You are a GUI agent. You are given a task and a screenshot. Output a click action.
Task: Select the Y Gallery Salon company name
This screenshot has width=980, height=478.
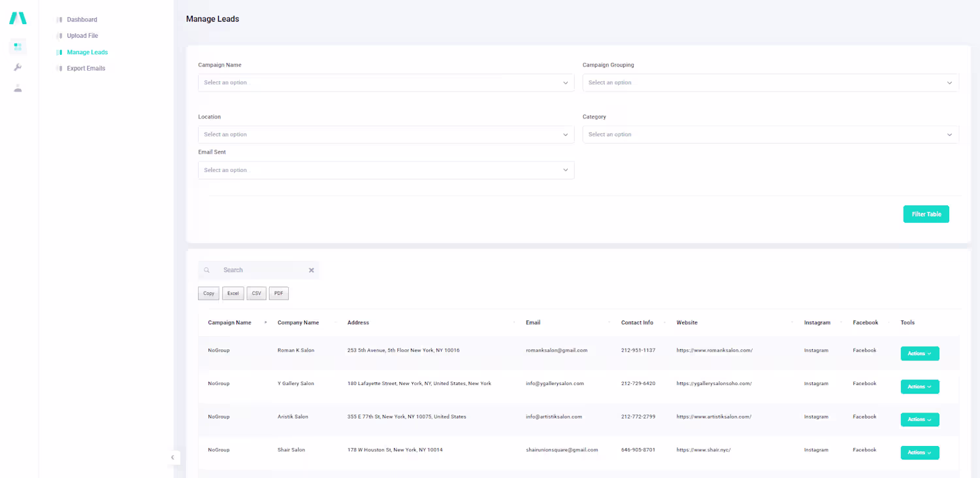click(296, 384)
